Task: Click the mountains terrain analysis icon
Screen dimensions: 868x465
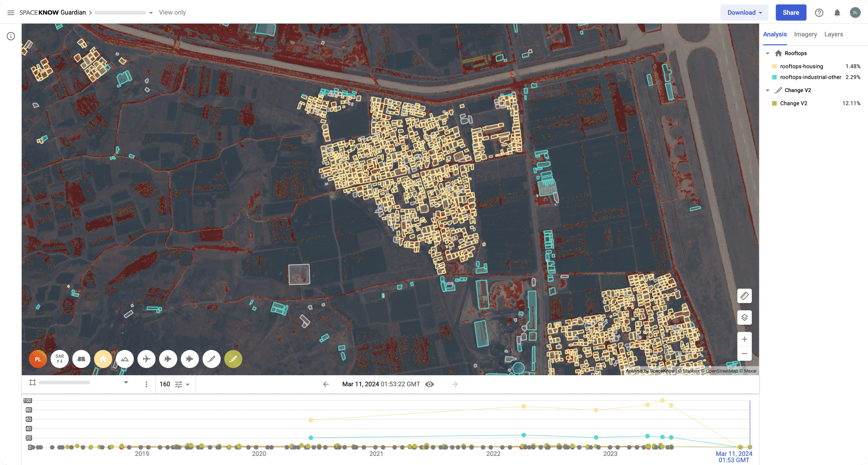Action: click(x=125, y=359)
